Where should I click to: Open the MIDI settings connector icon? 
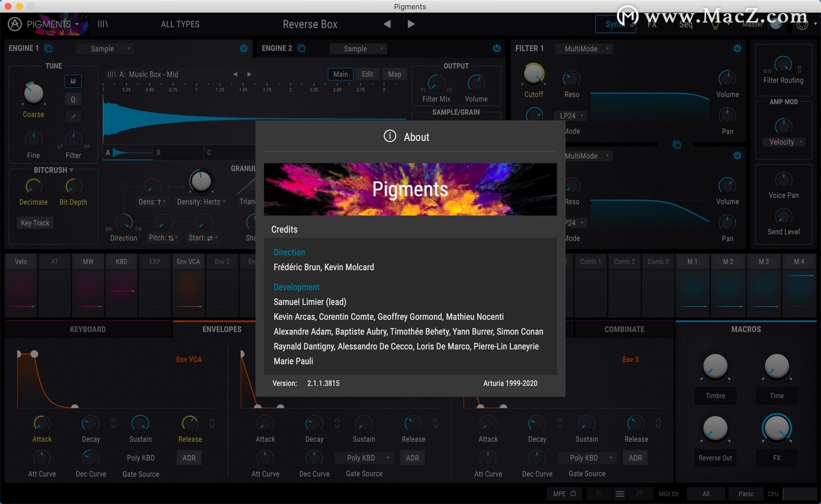pyautogui.click(x=802, y=24)
